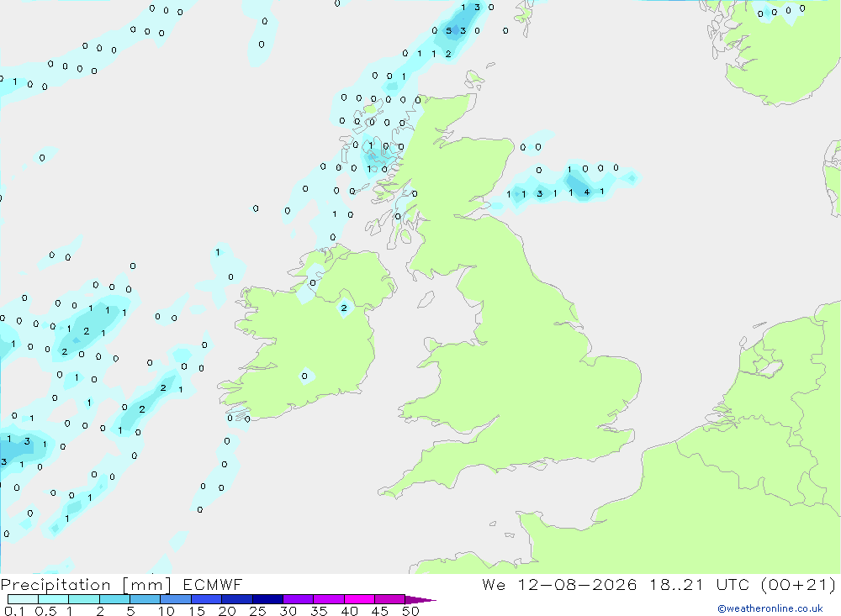Image resolution: width=841 pixels, height=616 pixels.
Task: Click the '0' value in southern Ireland interior
Action: pyautogui.click(x=304, y=376)
